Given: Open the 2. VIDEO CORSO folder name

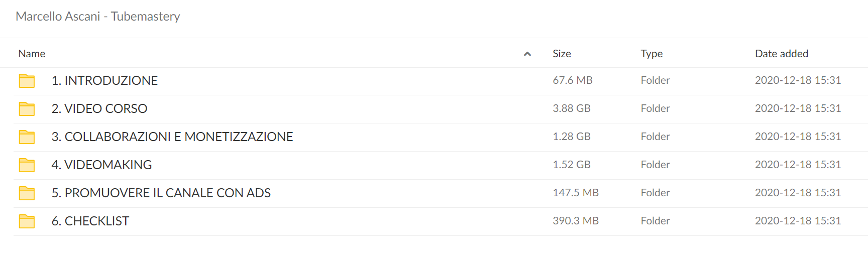Looking at the screenshot, I should click(99, 108).
